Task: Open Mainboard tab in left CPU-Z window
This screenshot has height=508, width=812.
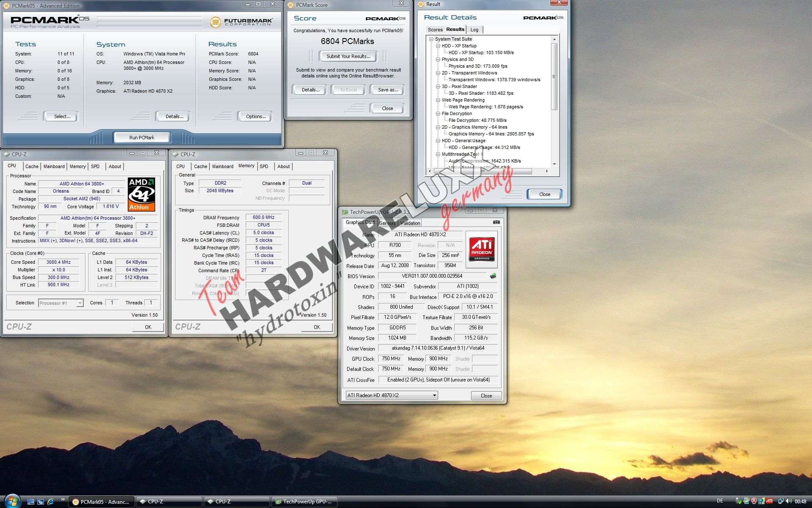Action: coord(54,166)
